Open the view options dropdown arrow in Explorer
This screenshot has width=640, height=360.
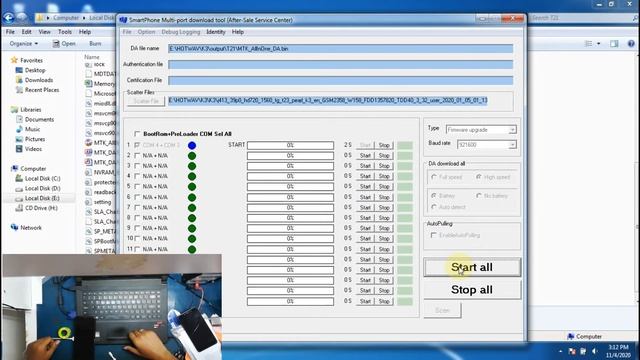pyautogui.click(x=599, y=44)
